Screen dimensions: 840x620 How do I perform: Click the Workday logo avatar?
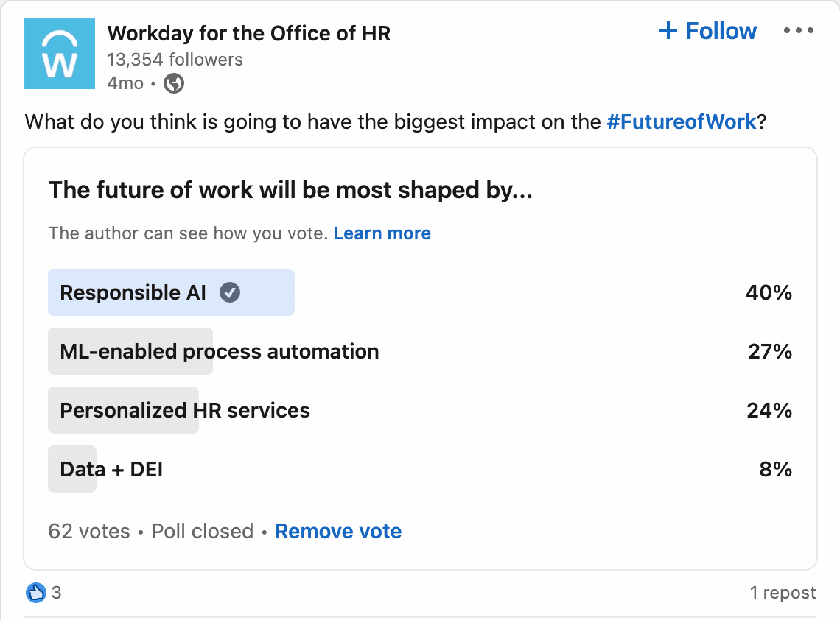click(60, 54)
